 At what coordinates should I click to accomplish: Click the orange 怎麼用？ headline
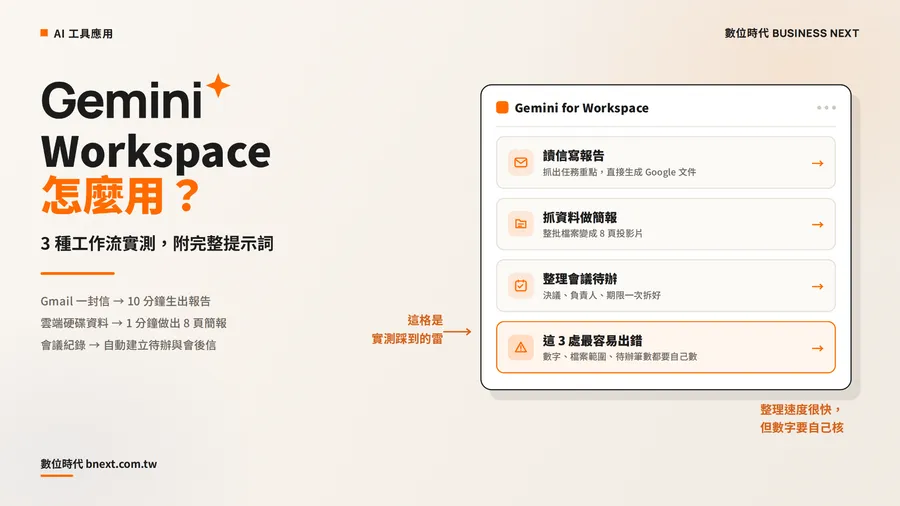[121, 196]
